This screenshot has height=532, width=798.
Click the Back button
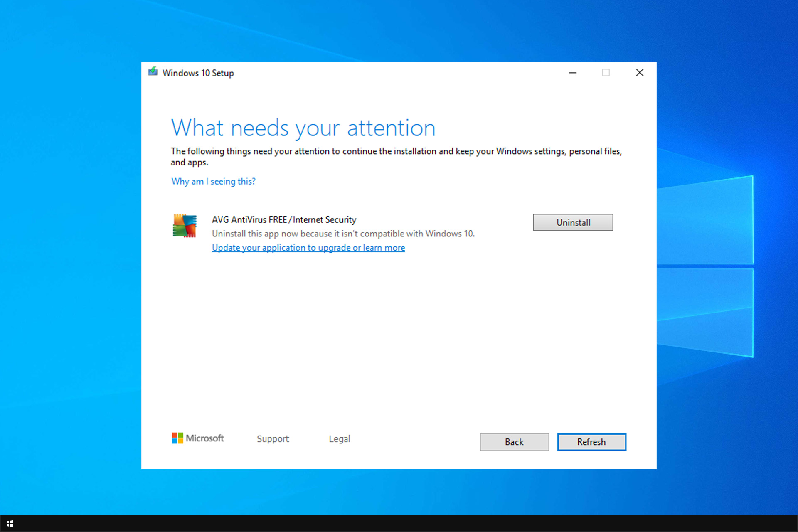coord(514,442)
